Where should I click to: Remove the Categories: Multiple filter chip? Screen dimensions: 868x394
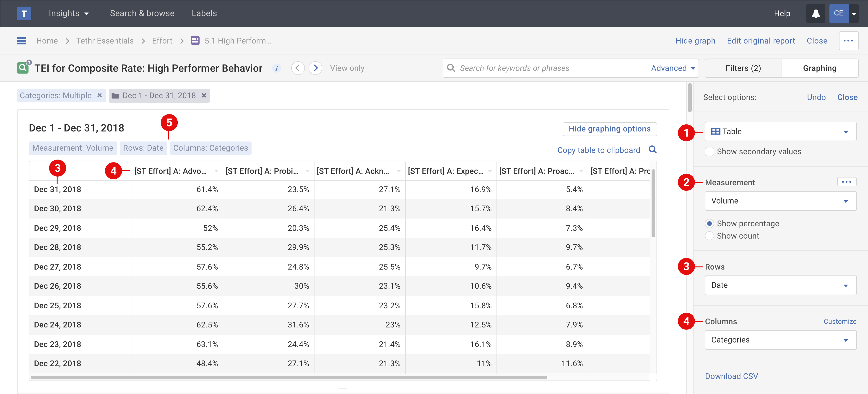pyautogui.click(x=99, y=96)
